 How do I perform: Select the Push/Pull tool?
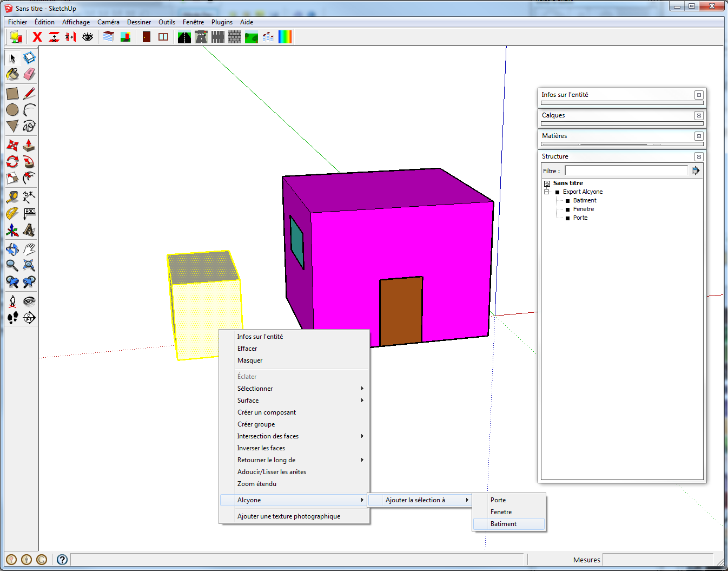point(29,145)
